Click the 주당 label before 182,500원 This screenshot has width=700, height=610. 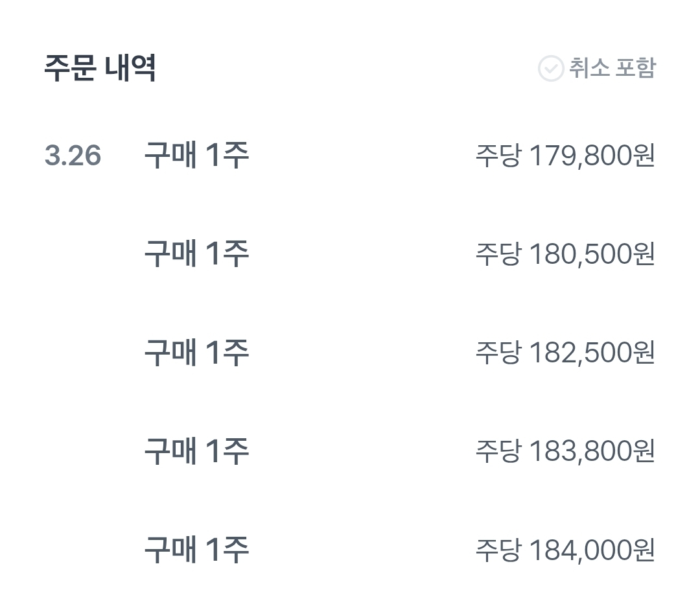pyautogui.click(x=498, y=353)
